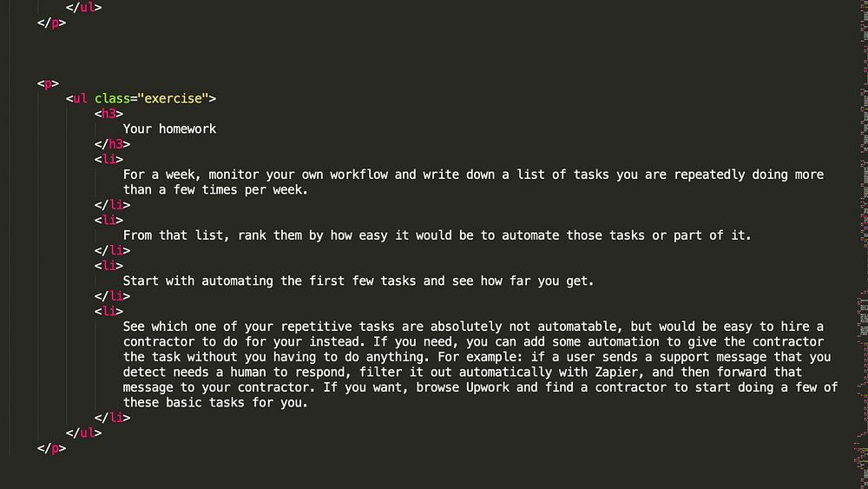
Task: Click the li tag above "From that list"
Action: pos(108,220)
